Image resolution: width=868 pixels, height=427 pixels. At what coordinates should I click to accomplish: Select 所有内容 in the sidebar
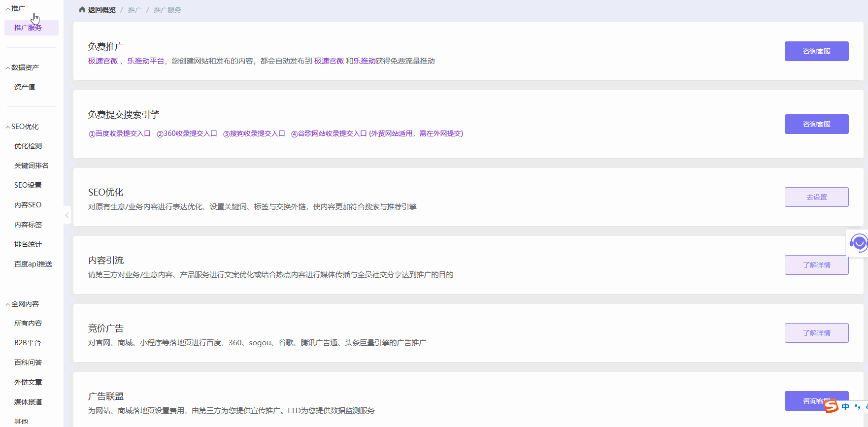pos(28,323)
